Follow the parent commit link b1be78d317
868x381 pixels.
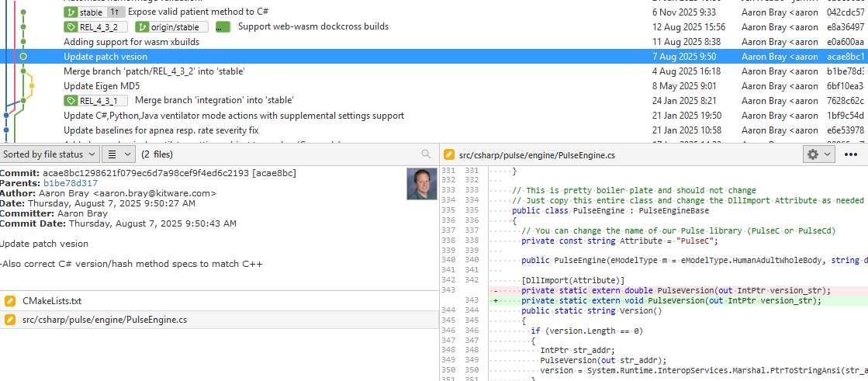click(x=71, y=183)
